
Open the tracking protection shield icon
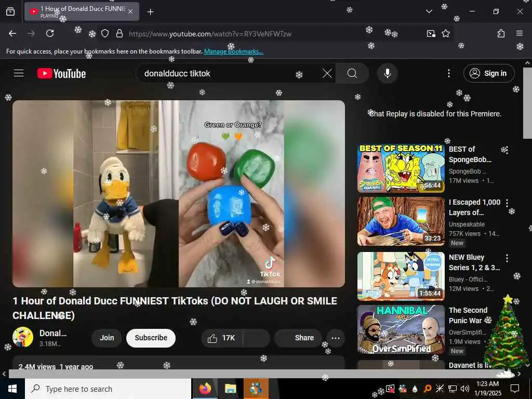[x=105, y=34]
